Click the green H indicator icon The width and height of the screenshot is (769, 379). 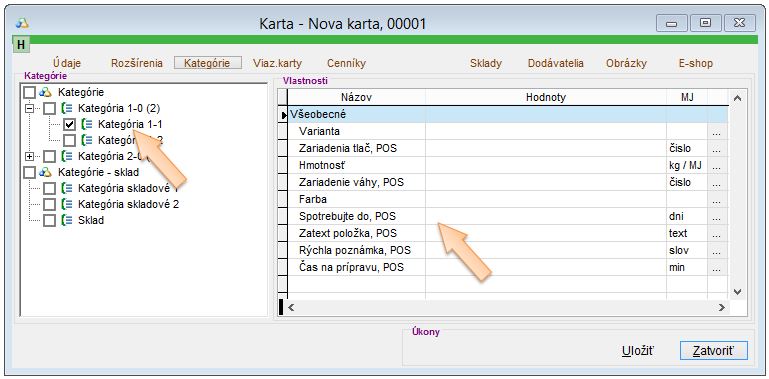coord(21,44)
